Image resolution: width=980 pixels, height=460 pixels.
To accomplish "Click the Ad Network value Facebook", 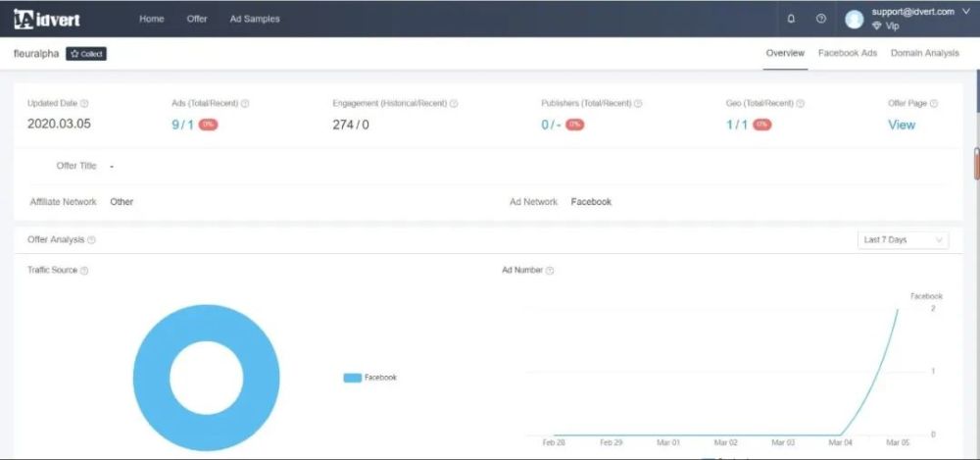I will click(x=591, y=202).
